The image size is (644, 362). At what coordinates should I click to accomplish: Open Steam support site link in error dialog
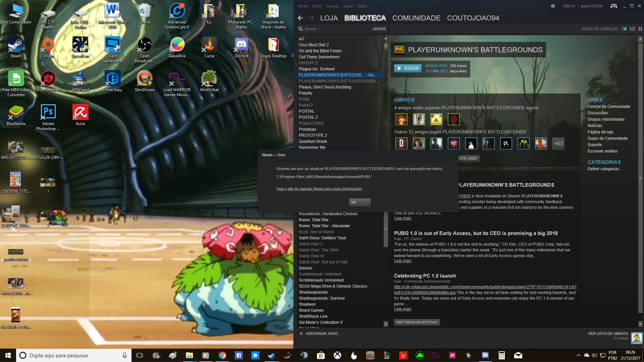pos(319,189)
